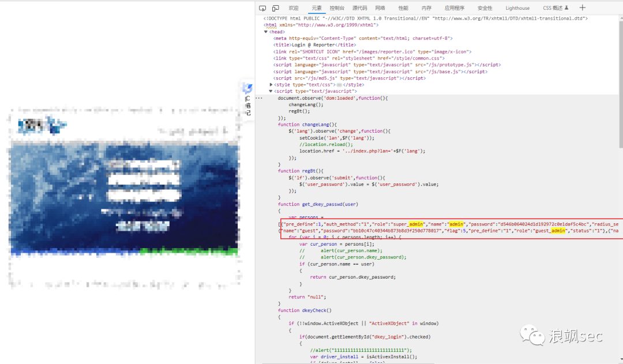Click the '//alert("1111111...")' comment line
Viewport: 623px width, 364px height.
(361, 350)
